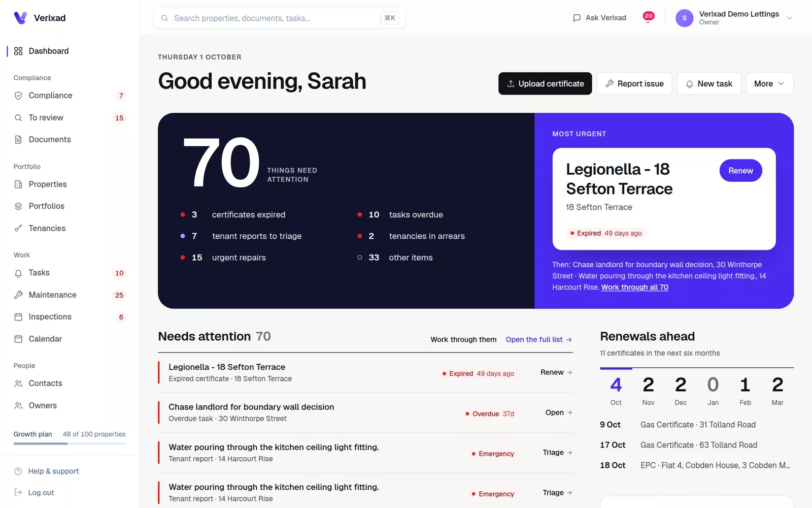
Task: Open the full list link
Action: coord(539,340)
